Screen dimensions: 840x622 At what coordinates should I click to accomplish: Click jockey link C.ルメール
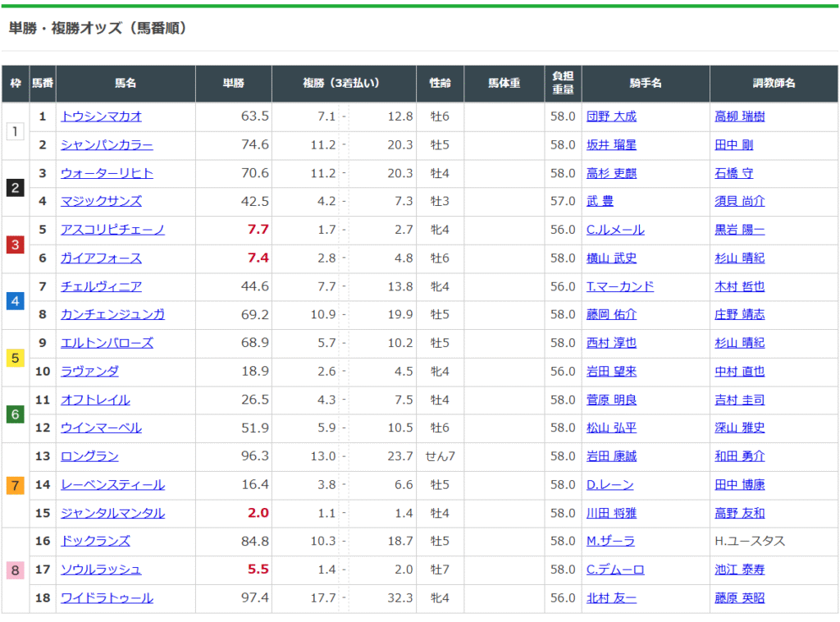[x=615, y=230]
